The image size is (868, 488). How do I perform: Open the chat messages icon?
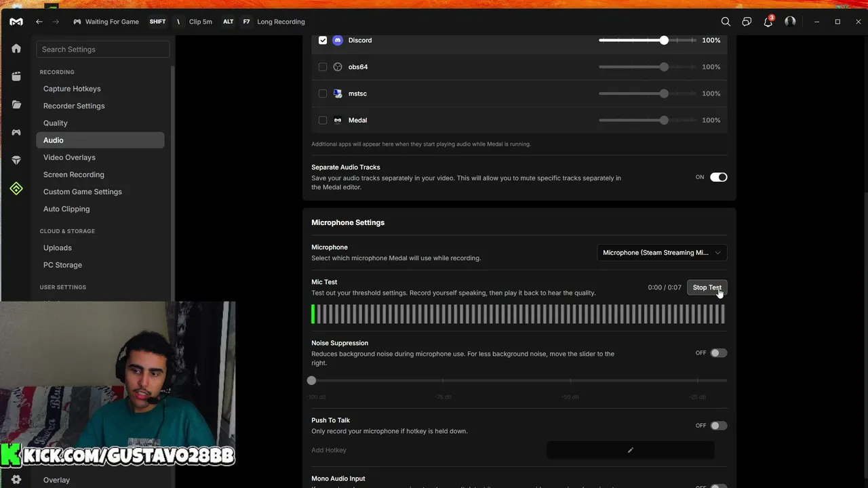tap(747, 22)
